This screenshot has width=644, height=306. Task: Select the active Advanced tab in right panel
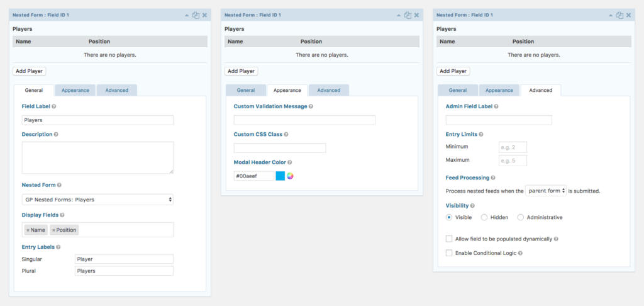pos(540,91)
